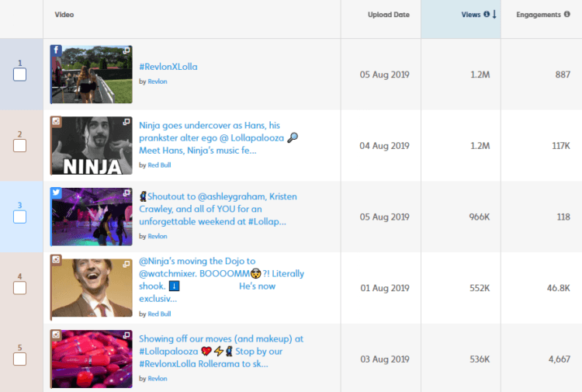582x392 pixels.
Task: Check the box for row 4
Action: 19,288
